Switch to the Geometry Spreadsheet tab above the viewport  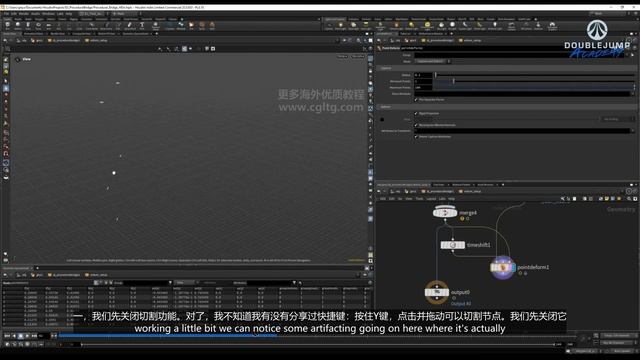tap(135, 34)
